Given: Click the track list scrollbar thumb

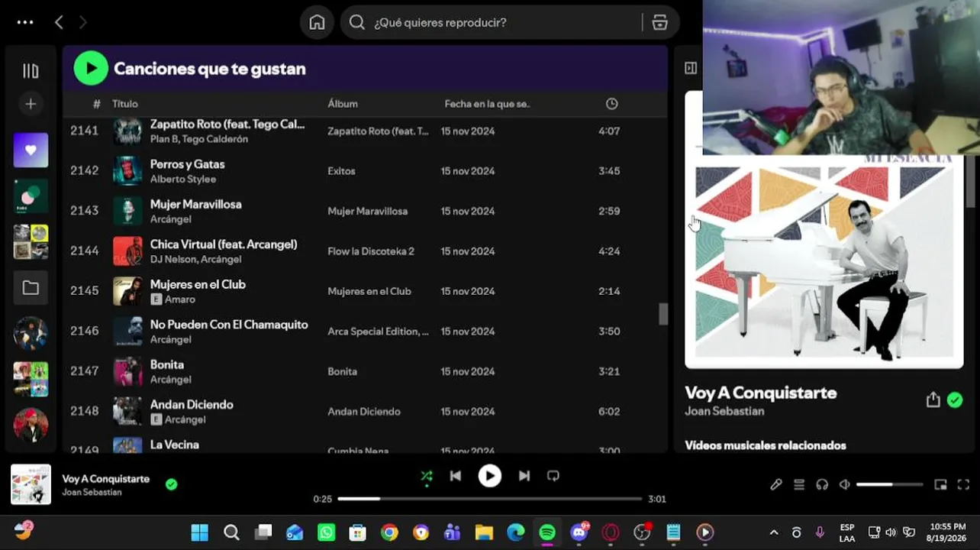Looking at the screenshot, I should pos(663,314).
